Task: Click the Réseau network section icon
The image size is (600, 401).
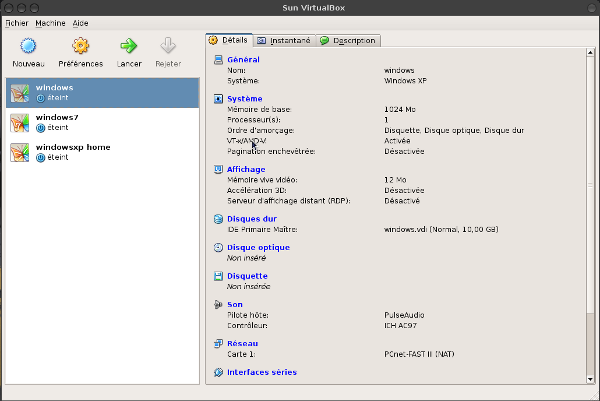Action: (219, 343)
